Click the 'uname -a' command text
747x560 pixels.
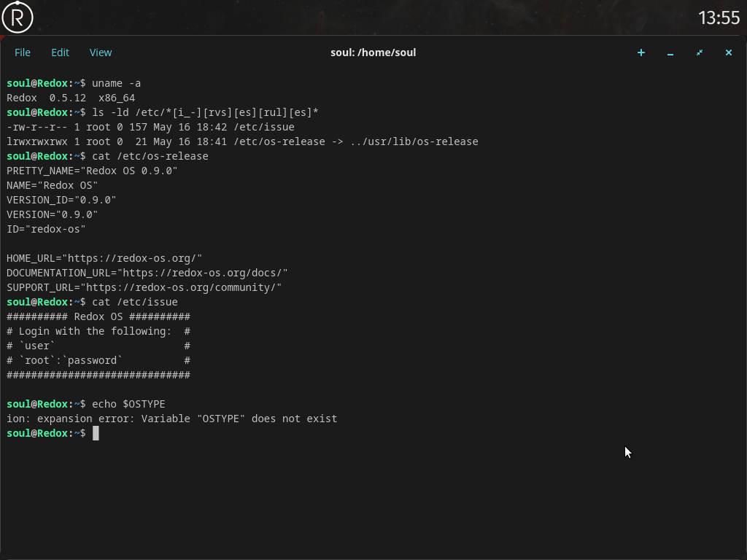116,83
